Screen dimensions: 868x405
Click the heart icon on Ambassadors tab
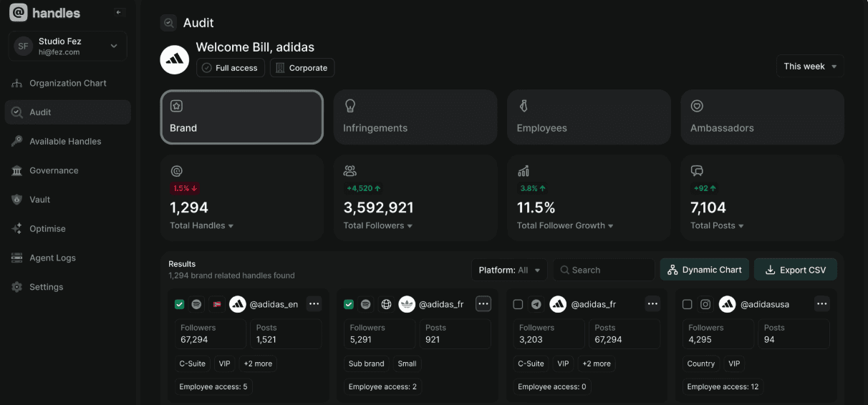coord(697,106)
